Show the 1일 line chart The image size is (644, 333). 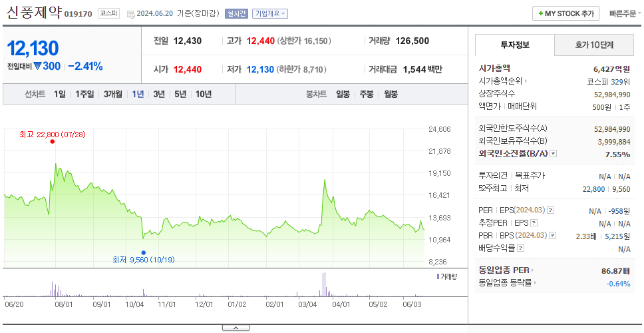[60, 94]
